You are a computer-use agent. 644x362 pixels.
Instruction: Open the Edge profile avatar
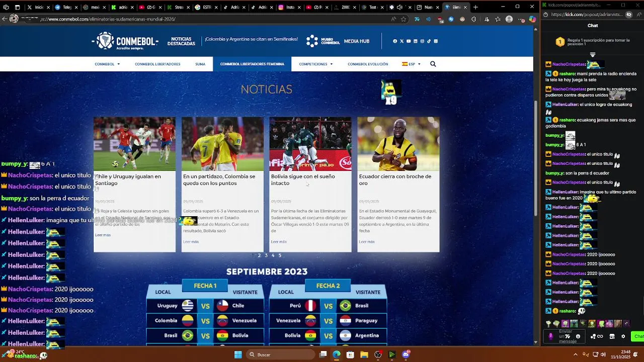(x=509, y=19)
